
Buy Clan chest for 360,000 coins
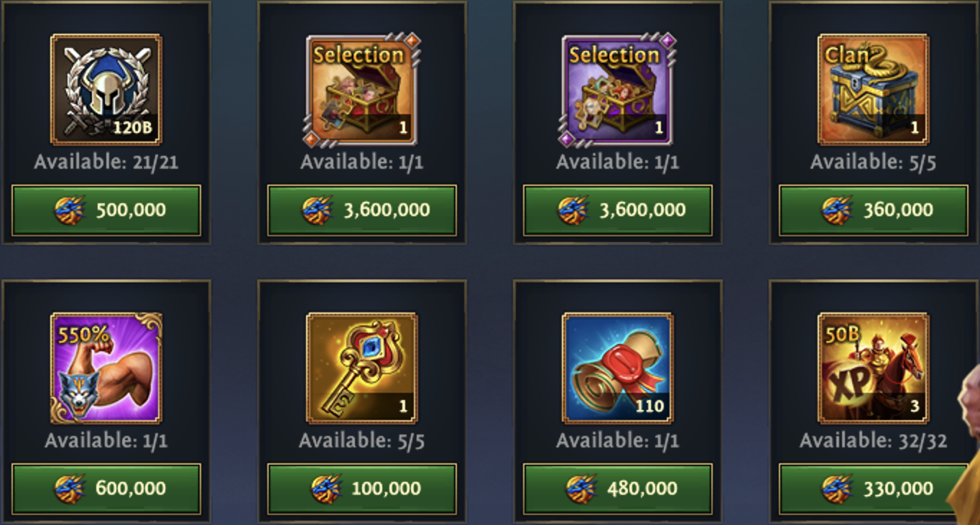point(874,210)
